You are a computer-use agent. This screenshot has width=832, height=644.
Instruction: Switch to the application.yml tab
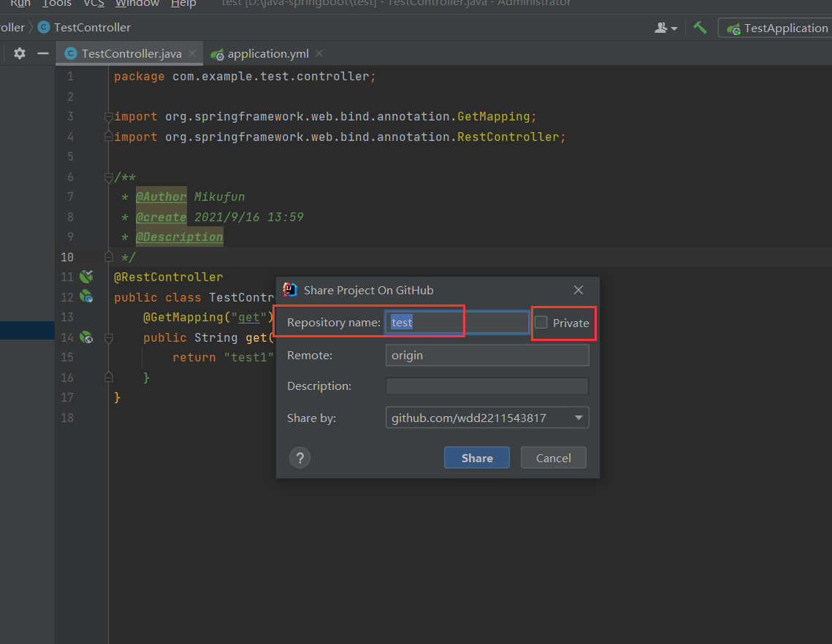click(266, 53)
